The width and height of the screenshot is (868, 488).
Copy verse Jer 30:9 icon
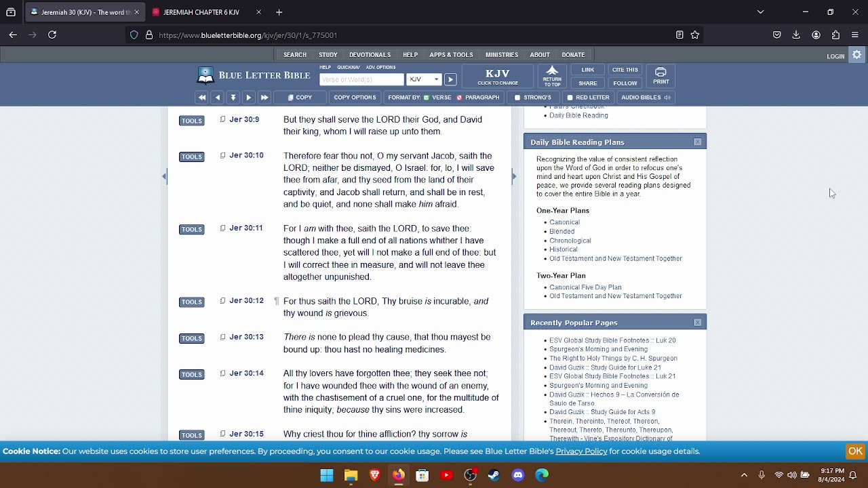point(222,119)
